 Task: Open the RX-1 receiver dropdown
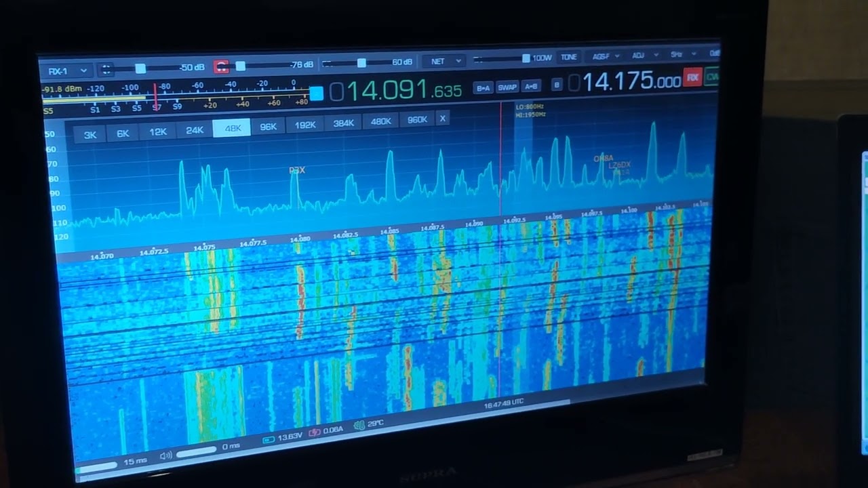point(68,70)
